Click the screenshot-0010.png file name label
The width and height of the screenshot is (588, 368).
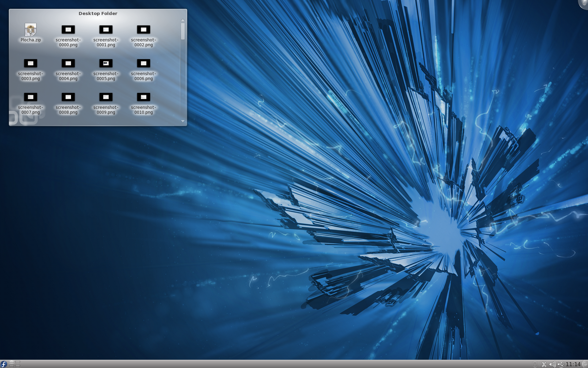point(144,110)
